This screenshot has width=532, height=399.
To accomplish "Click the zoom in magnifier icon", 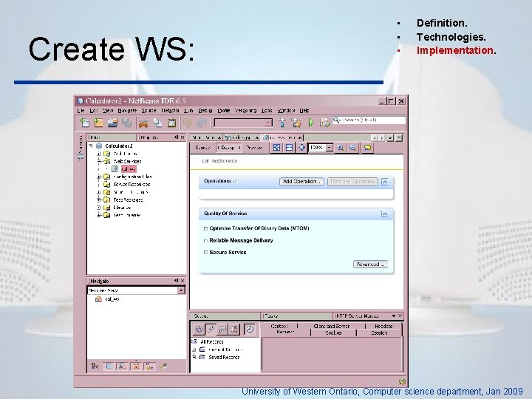I will pos(341,148).
